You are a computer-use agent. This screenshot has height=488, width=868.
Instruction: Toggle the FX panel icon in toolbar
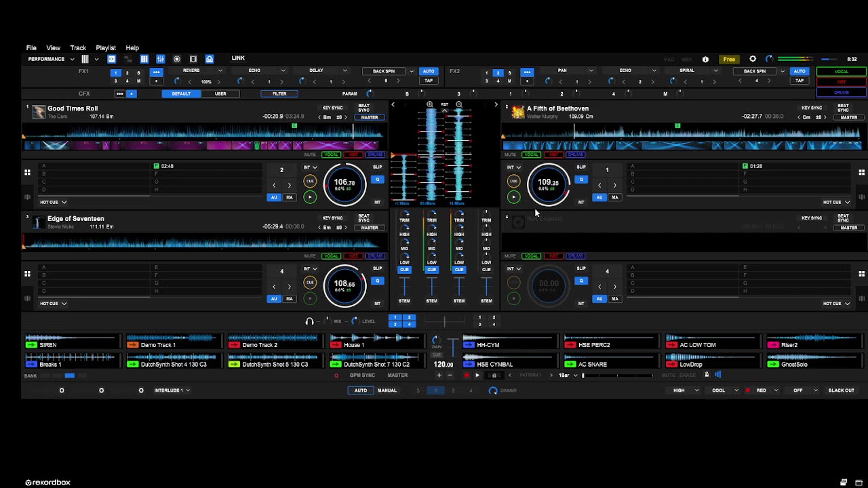click(112, 59)
